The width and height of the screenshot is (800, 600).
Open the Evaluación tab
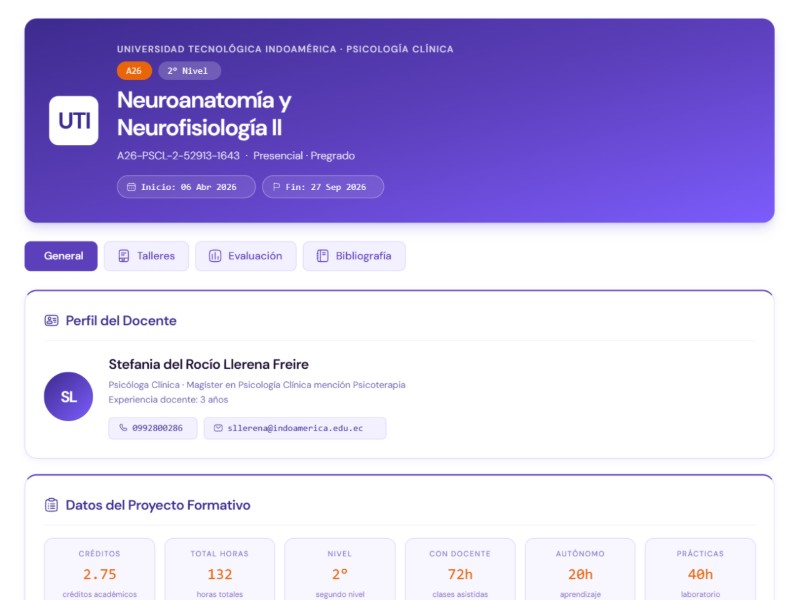tap(246, 256)
